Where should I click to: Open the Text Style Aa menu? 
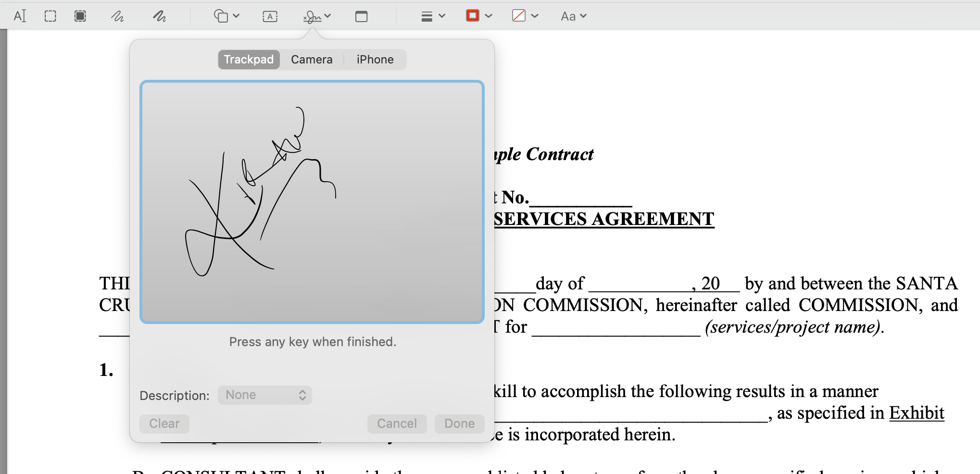568,16
